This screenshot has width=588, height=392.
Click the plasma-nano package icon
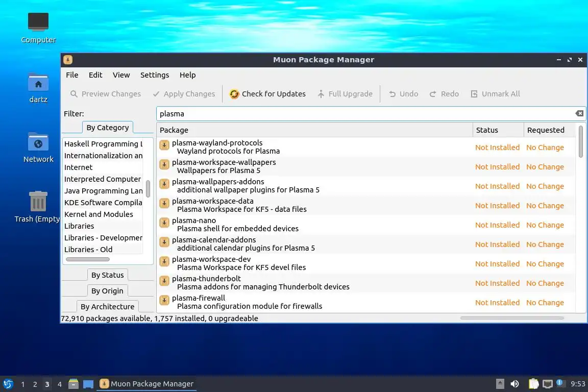pos(164,223)
